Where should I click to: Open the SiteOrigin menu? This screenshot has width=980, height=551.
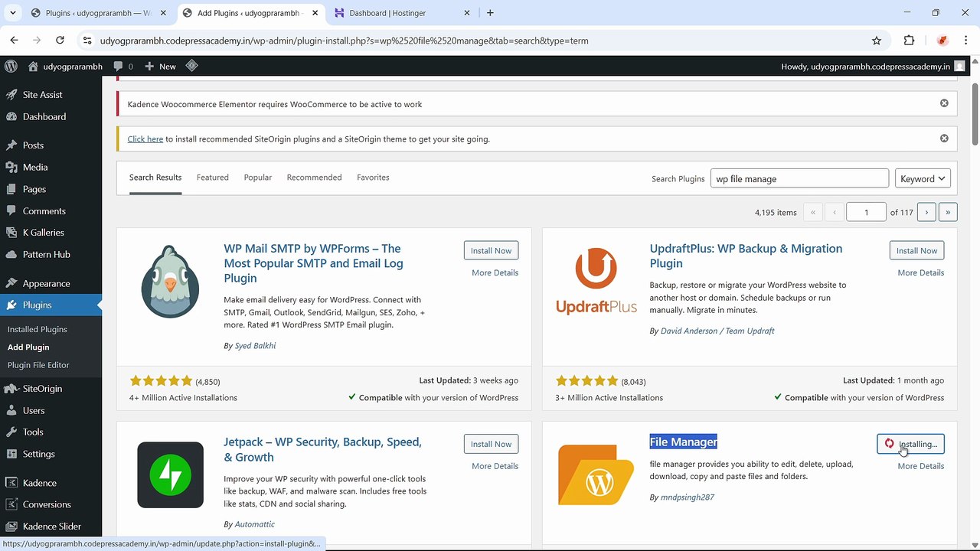point(43,389)
